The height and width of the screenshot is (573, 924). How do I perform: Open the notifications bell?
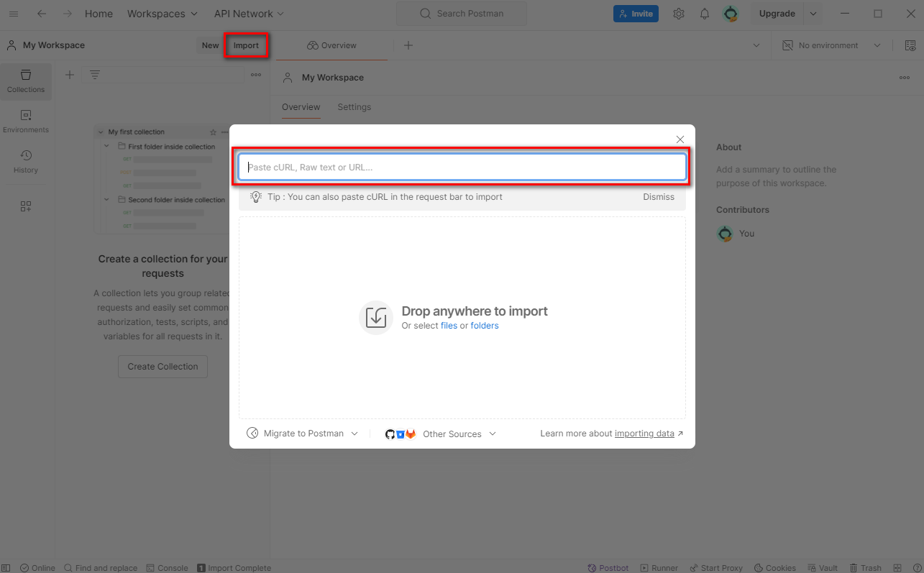tap(705, 14)
